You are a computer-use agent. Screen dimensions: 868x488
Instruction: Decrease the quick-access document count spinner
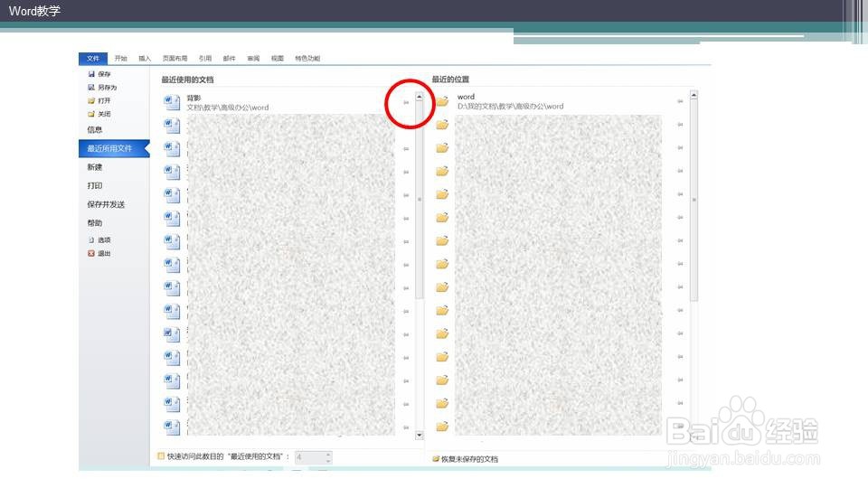pyautogui.click(x=328, y=460)
